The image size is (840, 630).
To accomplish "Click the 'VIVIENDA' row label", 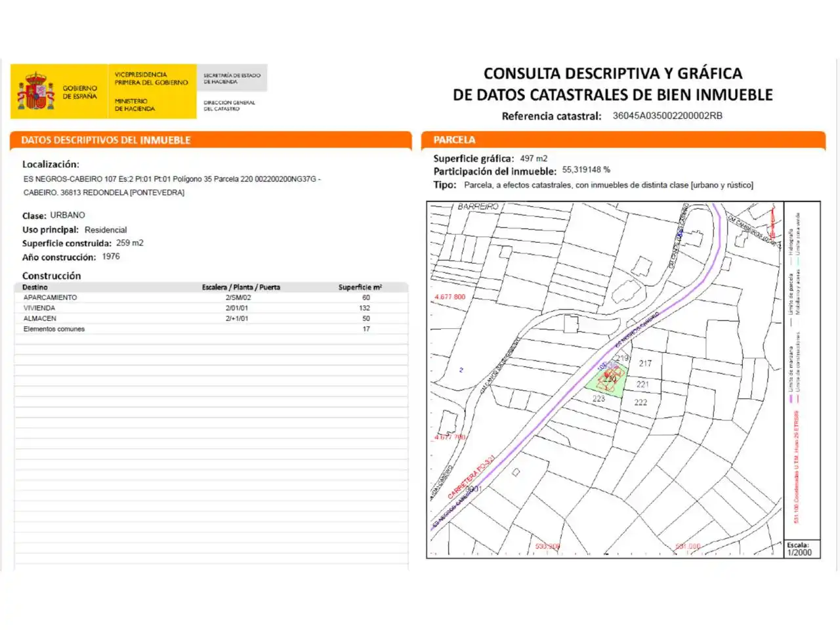I will (x=39, y=308).
